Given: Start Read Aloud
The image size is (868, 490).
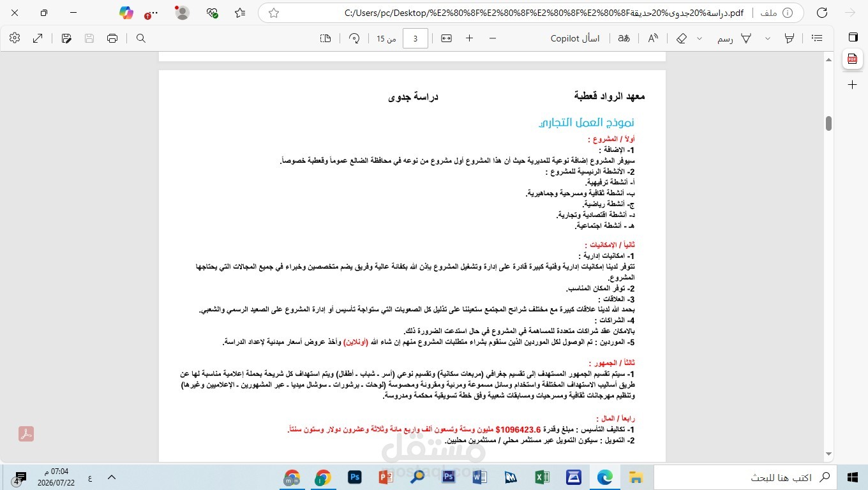Looking at the screenshot, I should 653,38.
